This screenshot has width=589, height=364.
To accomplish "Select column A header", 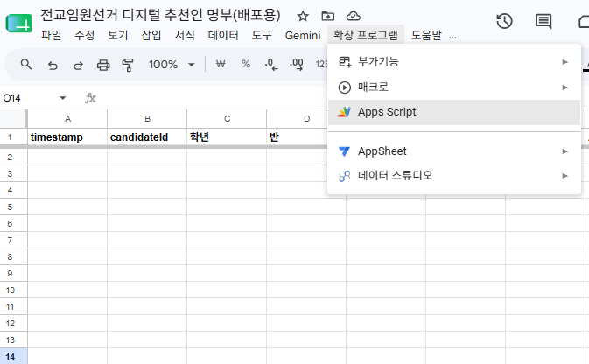I will click(67, 119).
